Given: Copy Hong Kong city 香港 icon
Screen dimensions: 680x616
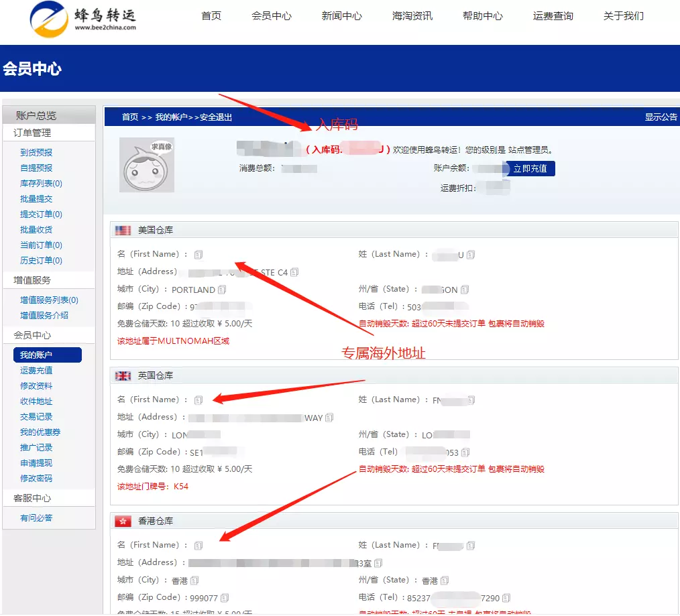Looking at the screenshot, I should coord(194,580).
